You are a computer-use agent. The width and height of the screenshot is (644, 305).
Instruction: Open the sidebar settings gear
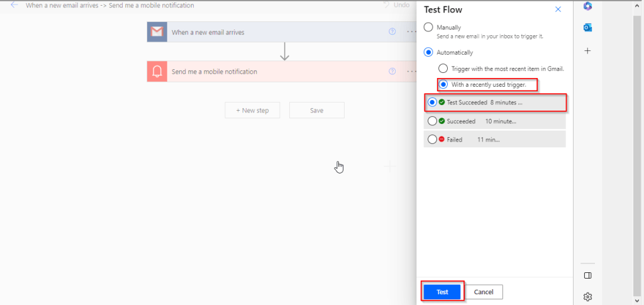click(x=587, y=296)
